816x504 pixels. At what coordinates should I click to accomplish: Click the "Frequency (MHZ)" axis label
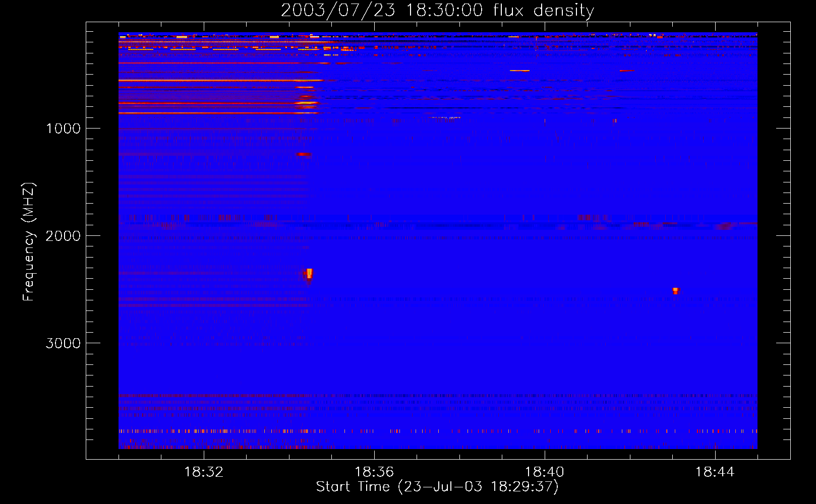[x=29, y=242]
